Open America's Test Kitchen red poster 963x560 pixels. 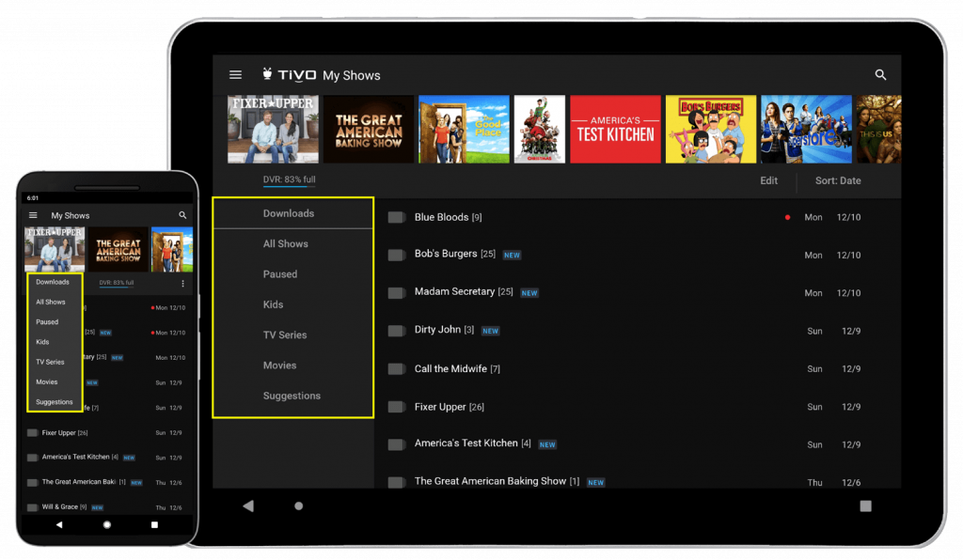pos(615,130)
